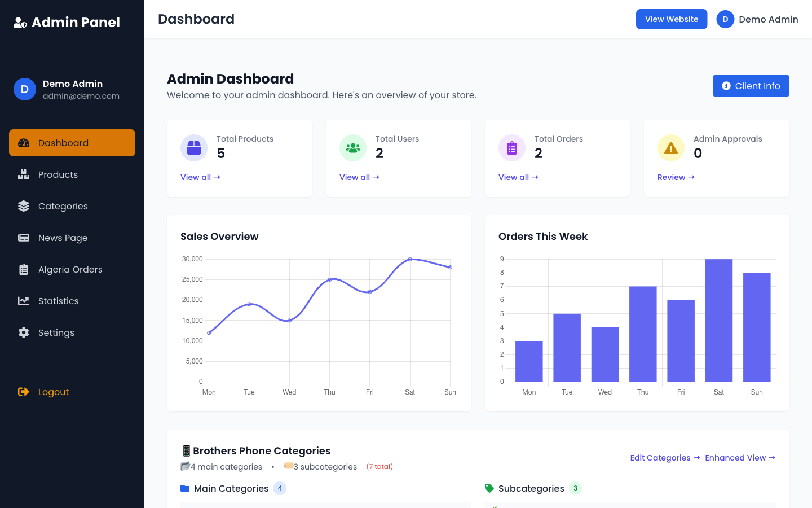The width and height of the screenshot is (812, 508).
Task: Select the Dashboard icon in sidebar
Action: (x=24, y=143)
